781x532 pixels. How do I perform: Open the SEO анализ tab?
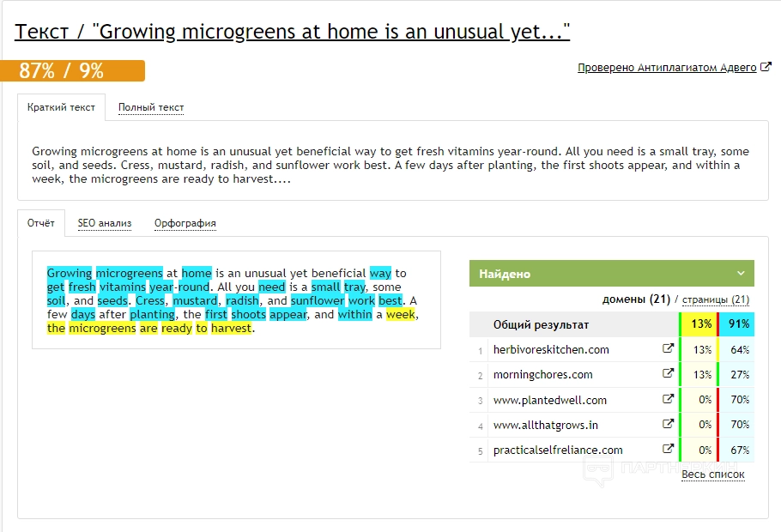(x=105, y=223)
